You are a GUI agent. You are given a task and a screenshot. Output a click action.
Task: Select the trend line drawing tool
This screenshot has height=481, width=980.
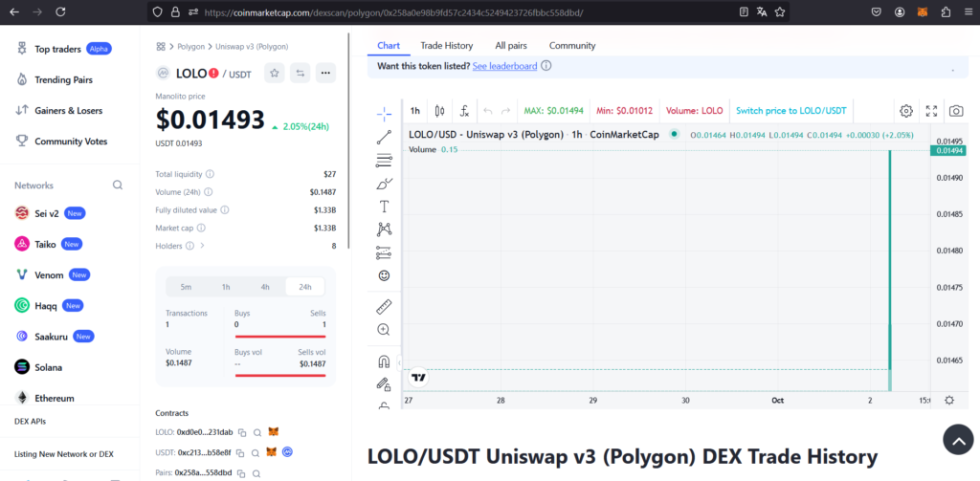pyautogui.click(x=384, y=137)
